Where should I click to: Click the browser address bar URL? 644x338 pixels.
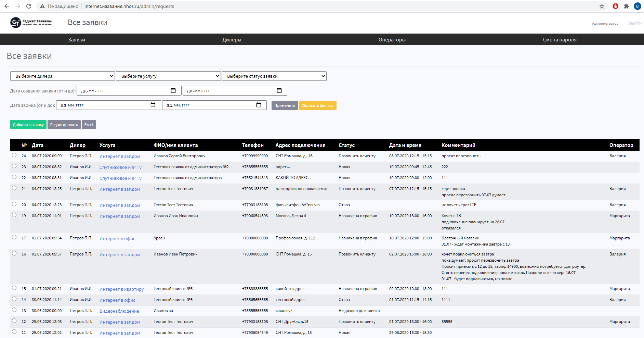(129, 6)
